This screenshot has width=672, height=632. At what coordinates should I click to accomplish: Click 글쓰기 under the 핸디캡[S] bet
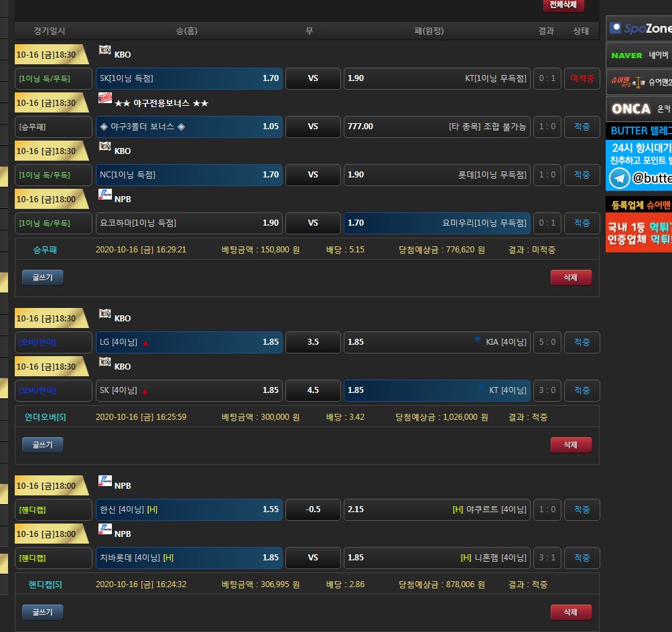tap(42, 611)
